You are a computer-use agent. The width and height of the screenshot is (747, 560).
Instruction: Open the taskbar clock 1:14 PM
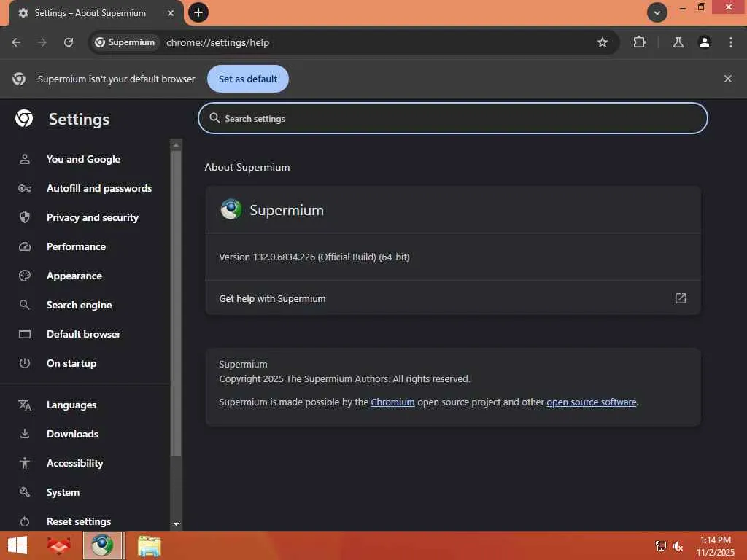click(x=716, y=540)
